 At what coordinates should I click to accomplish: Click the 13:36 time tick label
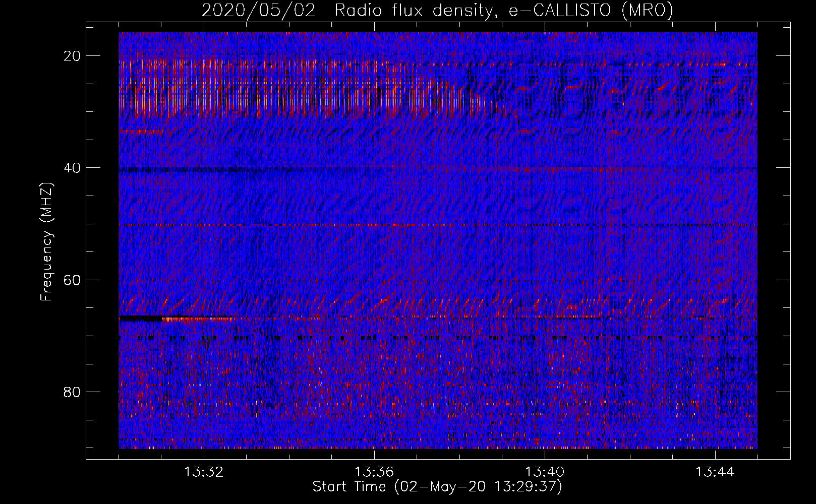pyautogui.click(x=374, y=472)
